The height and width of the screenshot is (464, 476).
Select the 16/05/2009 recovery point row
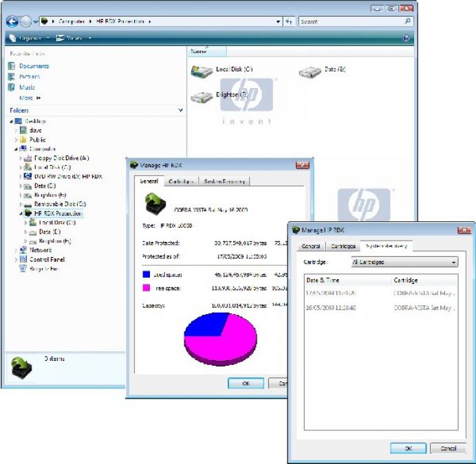coord(381,308)
